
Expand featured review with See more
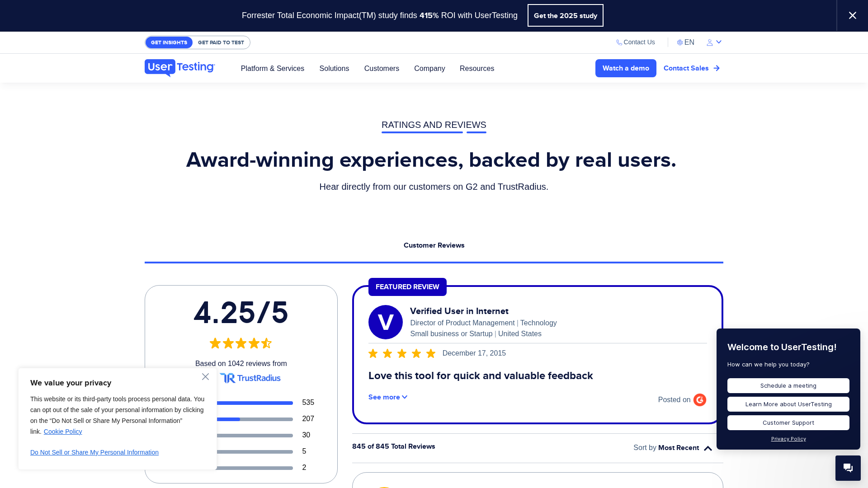tap(387, 397)
